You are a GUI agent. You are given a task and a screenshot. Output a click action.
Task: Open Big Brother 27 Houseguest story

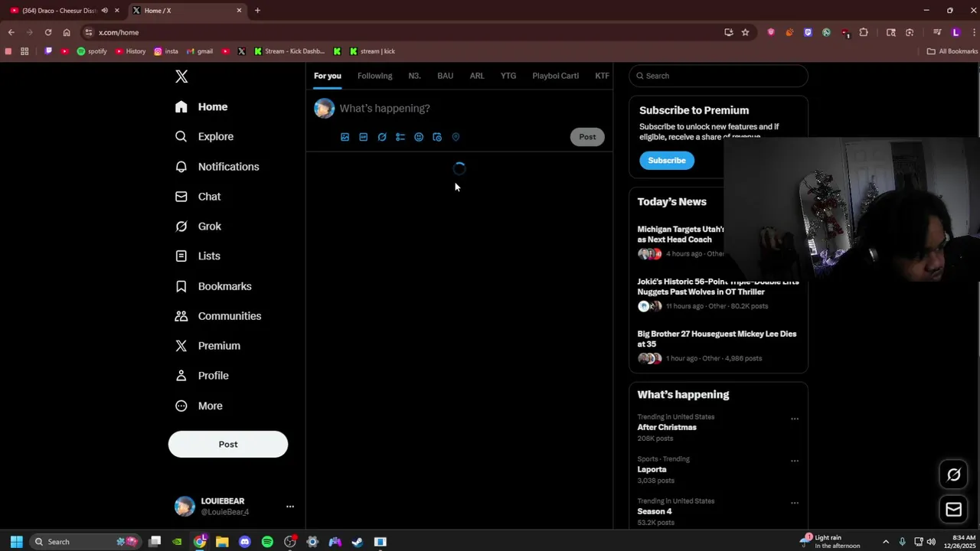[717, 339]
